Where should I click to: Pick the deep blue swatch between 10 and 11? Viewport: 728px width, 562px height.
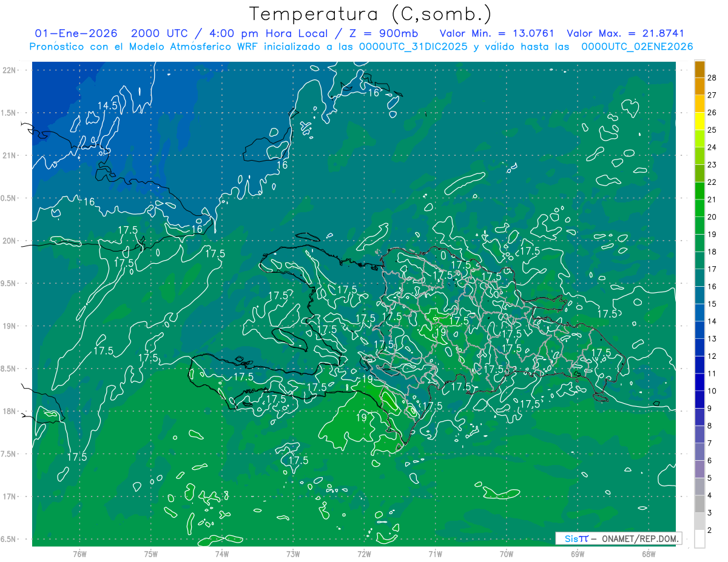click(x=699, y=382)
